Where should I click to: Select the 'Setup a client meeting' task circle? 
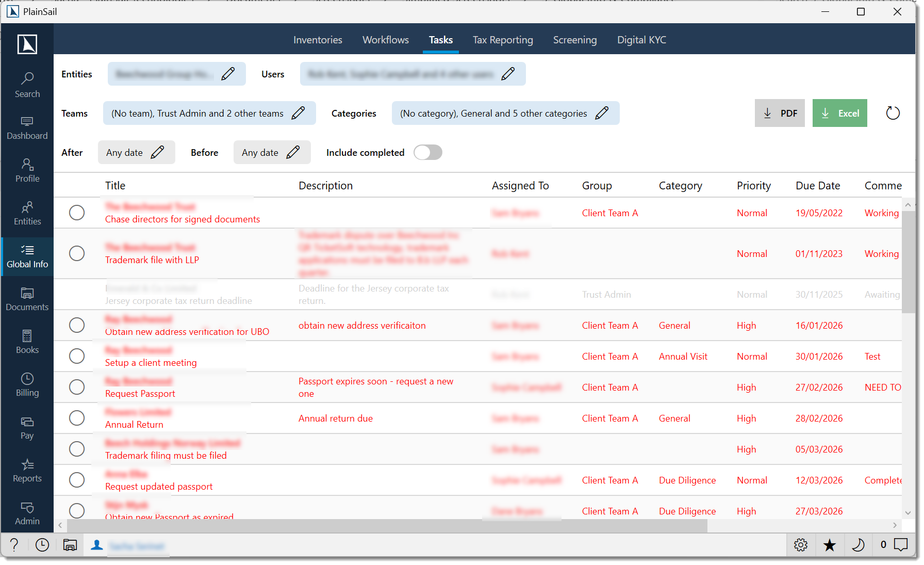click(x=77, y=356)
